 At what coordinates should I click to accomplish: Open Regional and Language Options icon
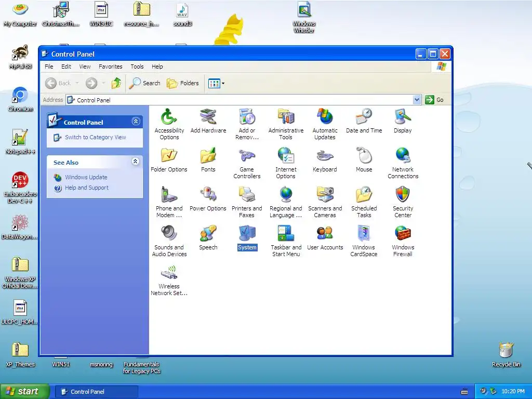[286, 195]
